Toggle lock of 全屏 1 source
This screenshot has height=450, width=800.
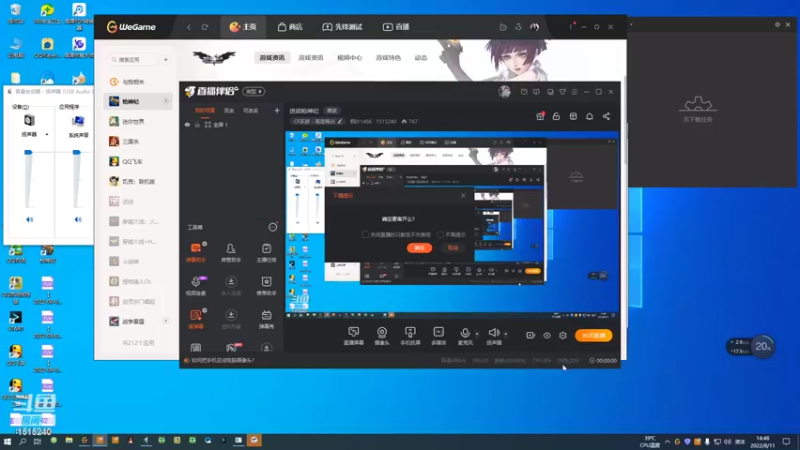coord(197,124)
